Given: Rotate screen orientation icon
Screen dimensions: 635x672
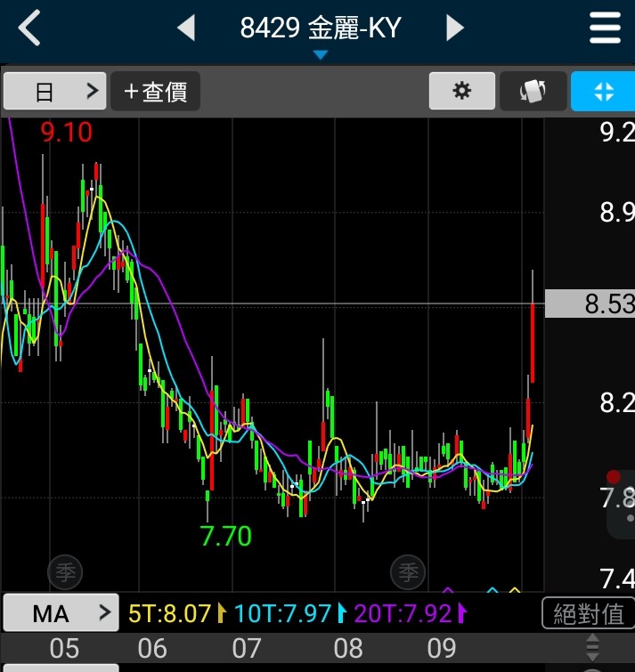Looking at the screenshot, I should coord(533,91).
